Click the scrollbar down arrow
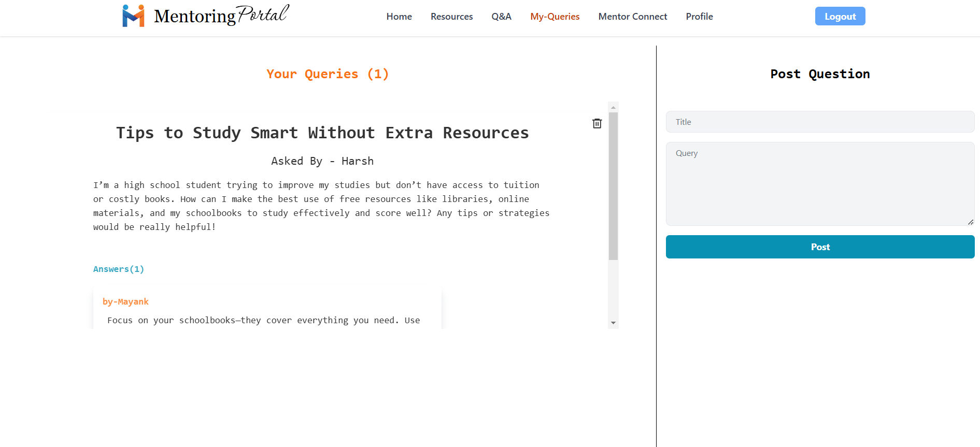 click(613, 323)
